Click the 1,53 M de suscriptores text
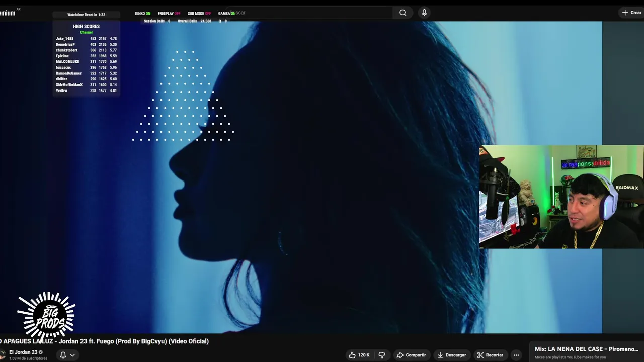 28,358
